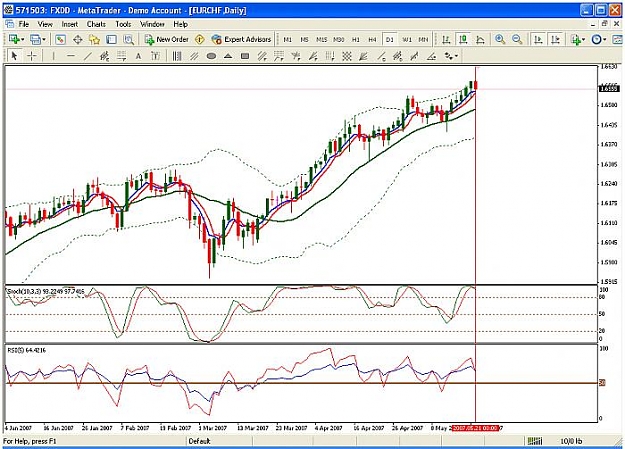625x449 pixels.
Task: Open the Help menu
Action: (x=180, y=24)
